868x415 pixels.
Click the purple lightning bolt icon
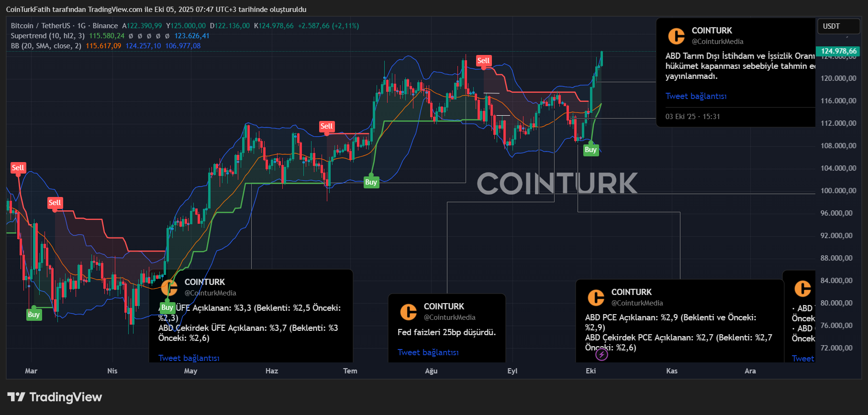(601, 354)
